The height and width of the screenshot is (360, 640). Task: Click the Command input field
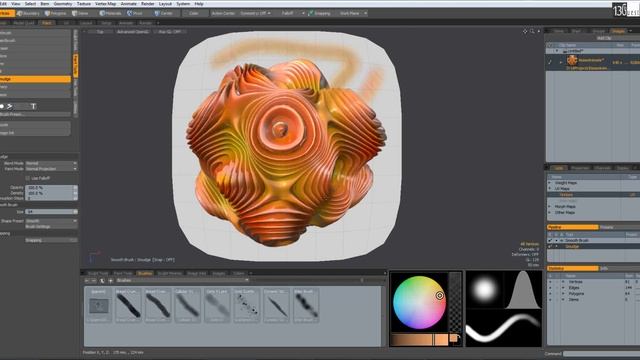(x=601, y=353)
